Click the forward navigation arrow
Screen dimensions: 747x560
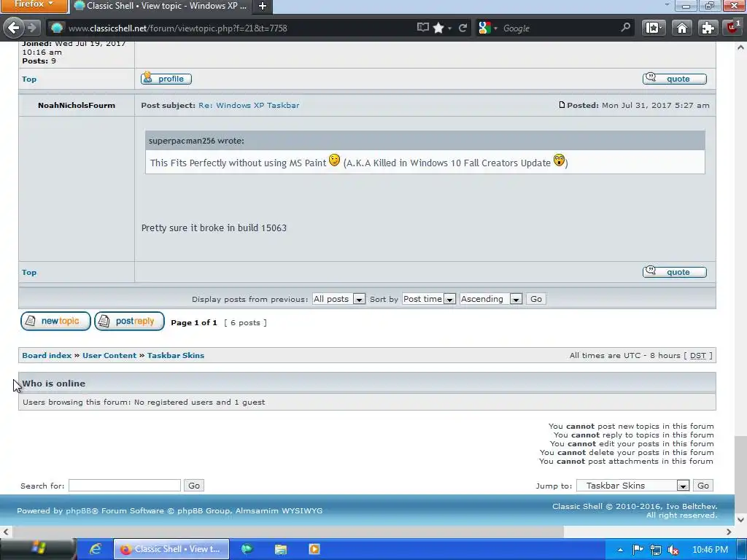pyautogui.click(x=32, y=28)
